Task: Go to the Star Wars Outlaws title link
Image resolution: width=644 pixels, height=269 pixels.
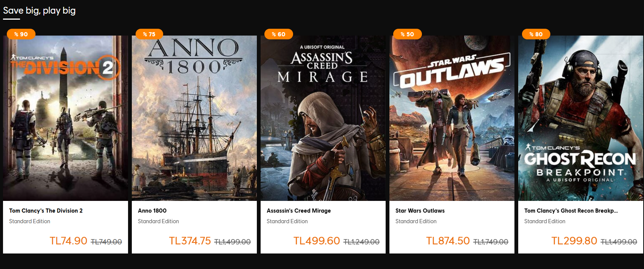Action: 420,211
